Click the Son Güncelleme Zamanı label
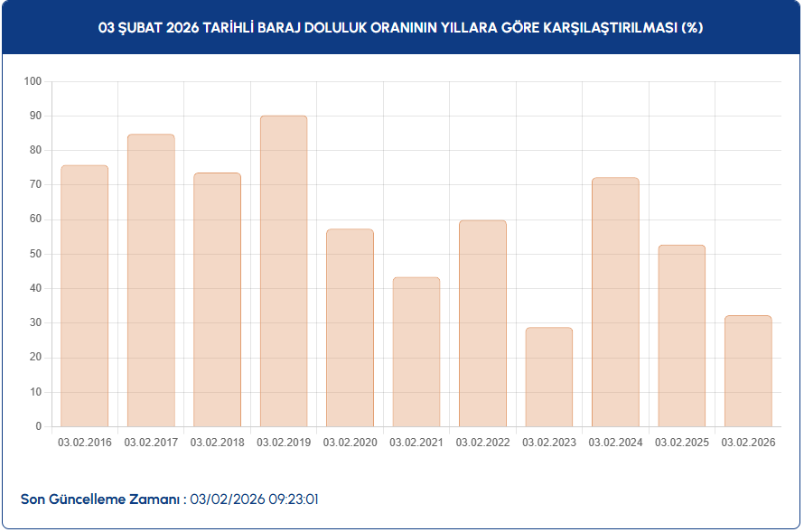The image size is (804, 532). click(100, 499)
